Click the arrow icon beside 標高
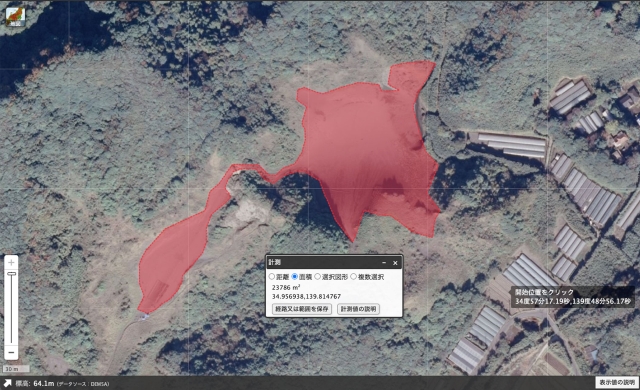640x390 pixels. (x=7, y=383)
